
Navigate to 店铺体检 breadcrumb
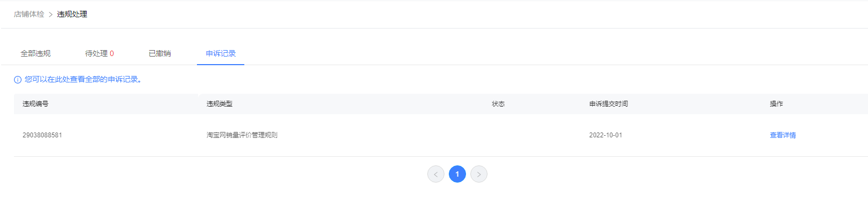(x=29, y=14)
